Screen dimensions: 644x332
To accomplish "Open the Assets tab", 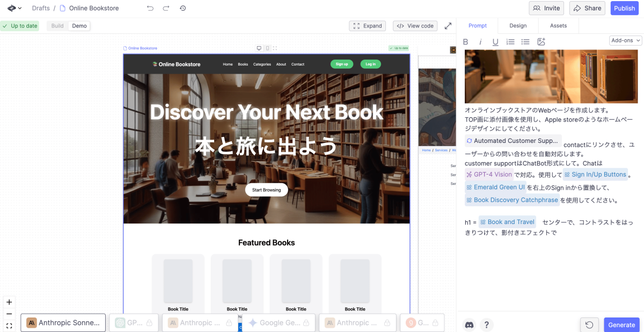I will pos(558,26).
